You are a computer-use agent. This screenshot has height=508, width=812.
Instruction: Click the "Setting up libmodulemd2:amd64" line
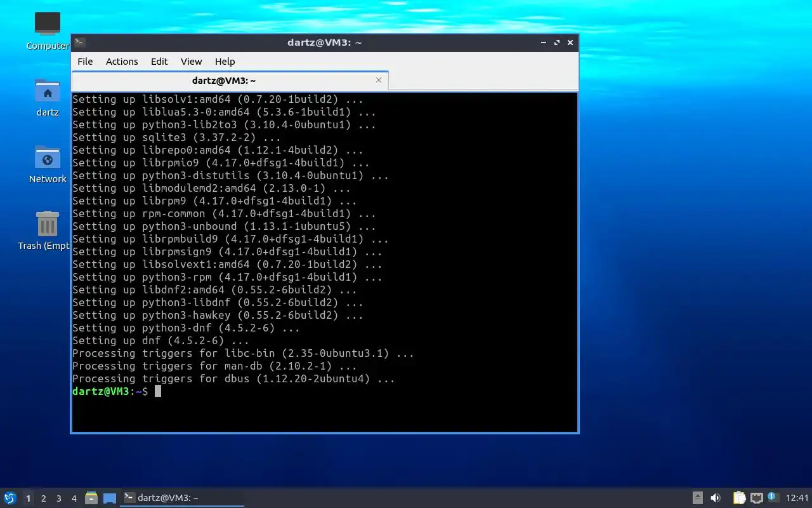coord(211,188)
